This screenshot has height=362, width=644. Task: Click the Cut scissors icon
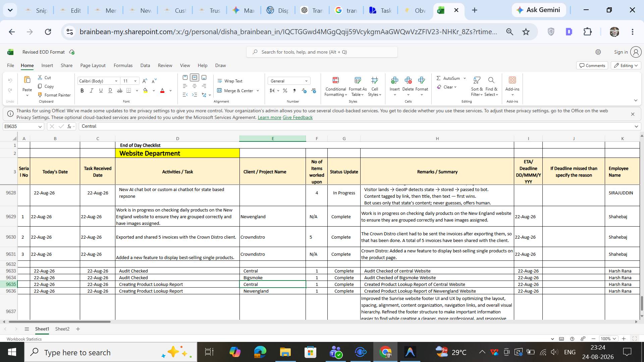(40, 77)
